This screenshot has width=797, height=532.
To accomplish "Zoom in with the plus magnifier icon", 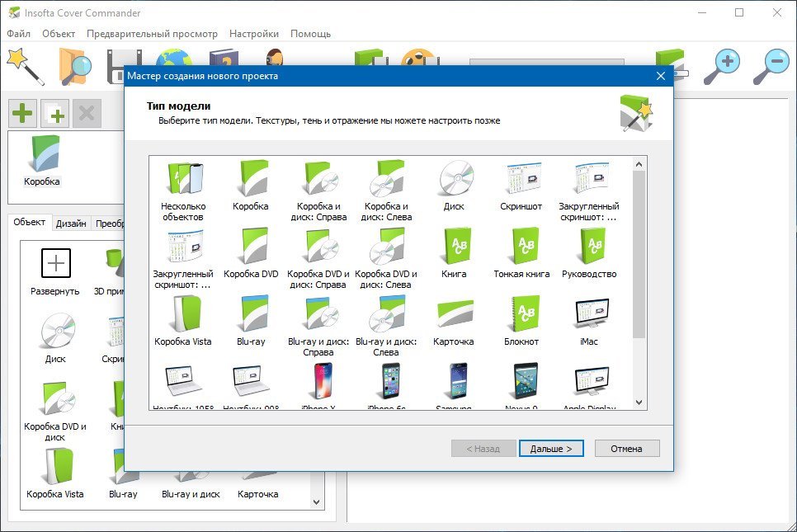I will [722, 67].
